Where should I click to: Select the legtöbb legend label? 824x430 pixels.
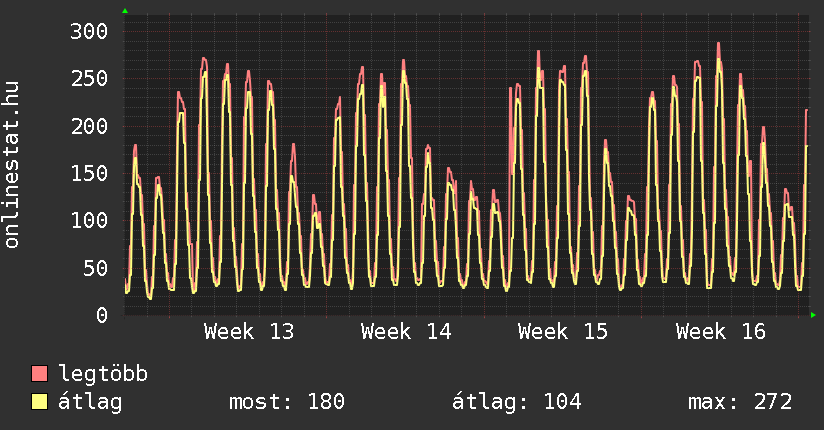click(x=104, y=375)
